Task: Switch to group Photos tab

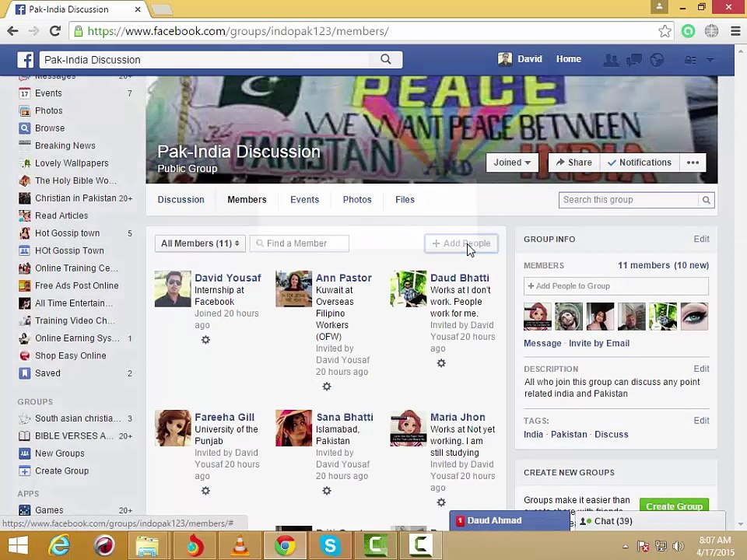Action: click(357, 200)
